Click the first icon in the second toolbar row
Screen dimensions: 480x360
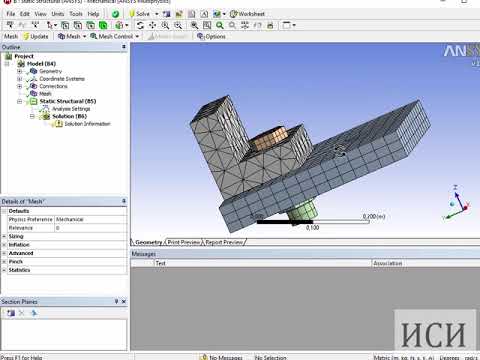[x=10, y=25]
